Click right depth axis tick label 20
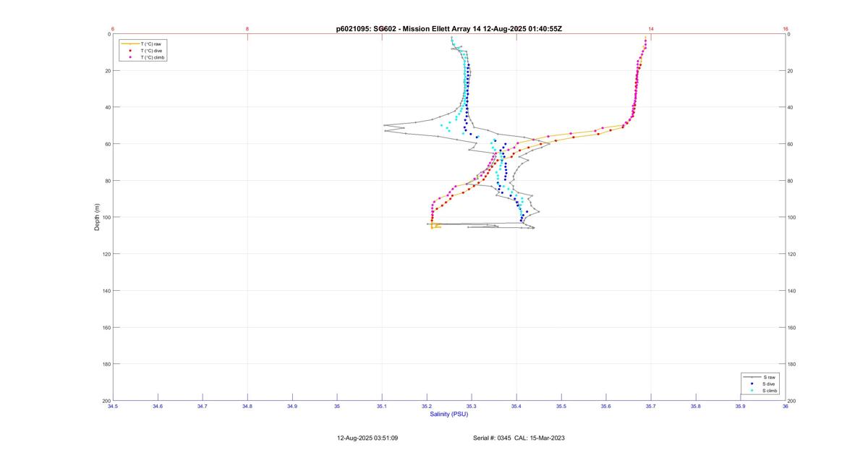The height and width of the screenshot is (450, 868). [791, 71]
